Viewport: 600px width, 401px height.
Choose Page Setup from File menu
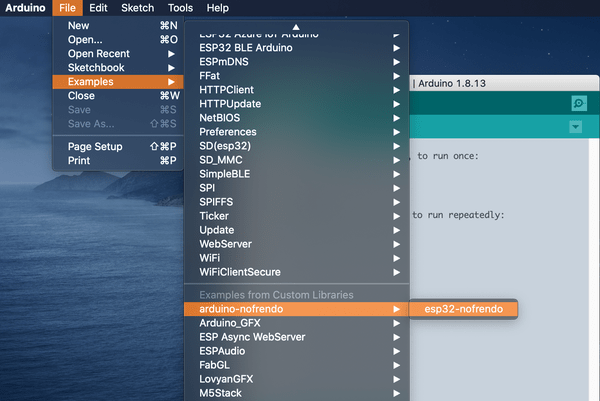click(x=118, y=147)
